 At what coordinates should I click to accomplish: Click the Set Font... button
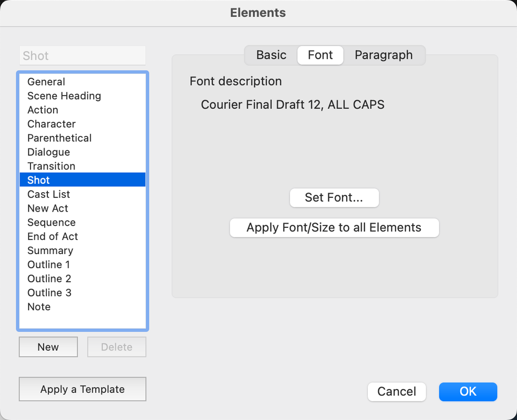pyautogui.click(x=334, y=197)
